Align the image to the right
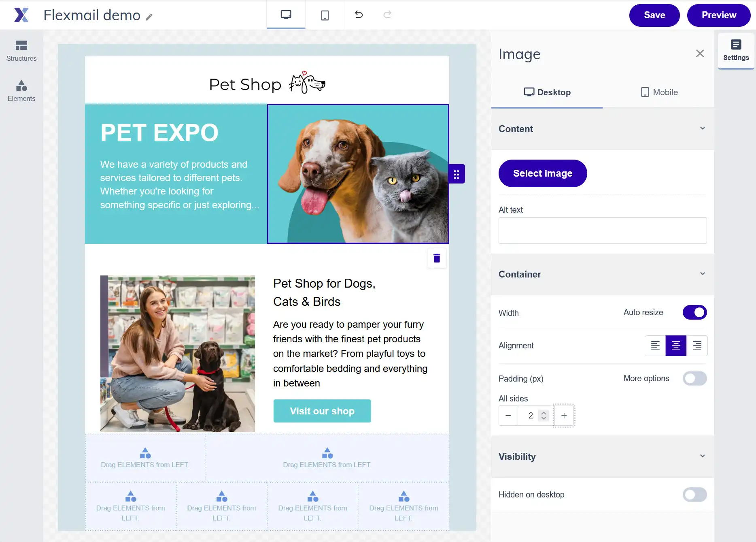 click(x=697, y=346)
